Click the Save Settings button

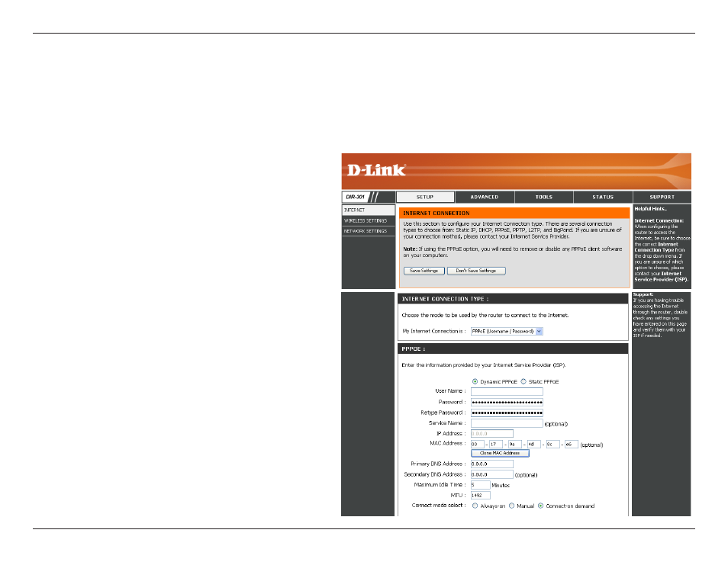[424, 271]
